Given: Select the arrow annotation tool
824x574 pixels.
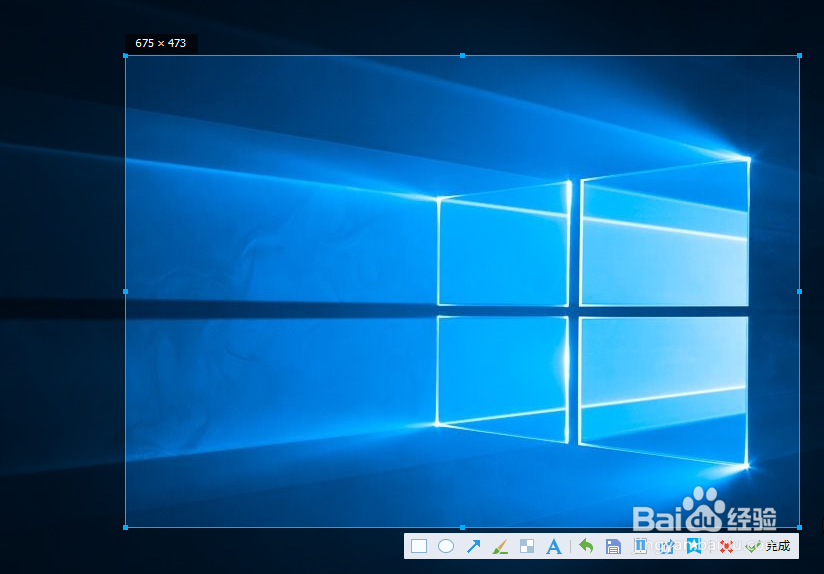Looking at the screenshot, I should (x=473, y=546).
